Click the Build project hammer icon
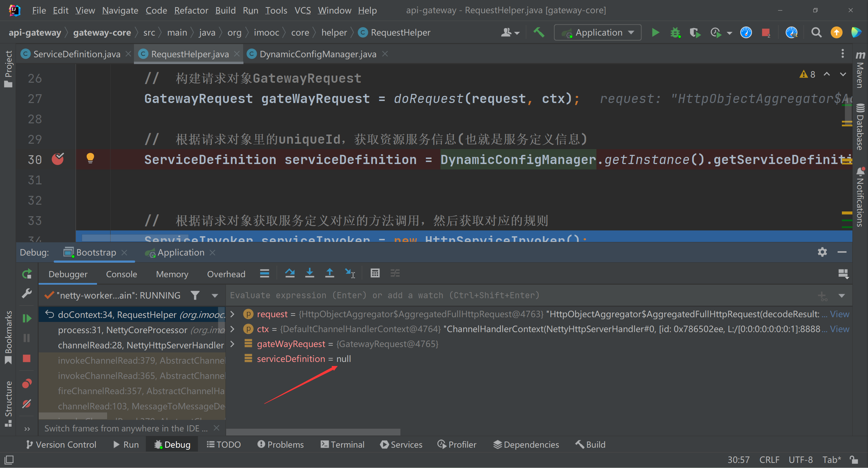 (538, 33)
